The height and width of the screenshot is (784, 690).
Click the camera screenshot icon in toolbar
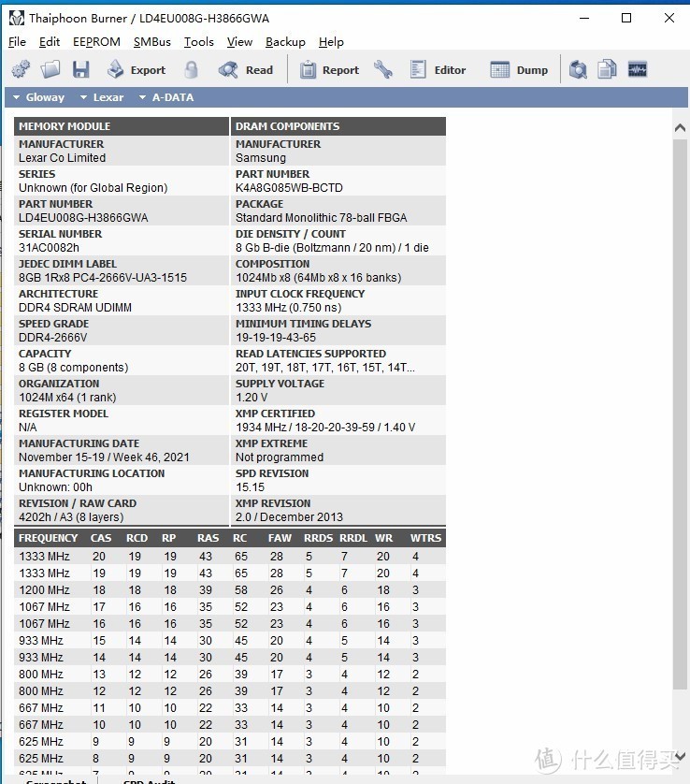(x=578, y=69)
